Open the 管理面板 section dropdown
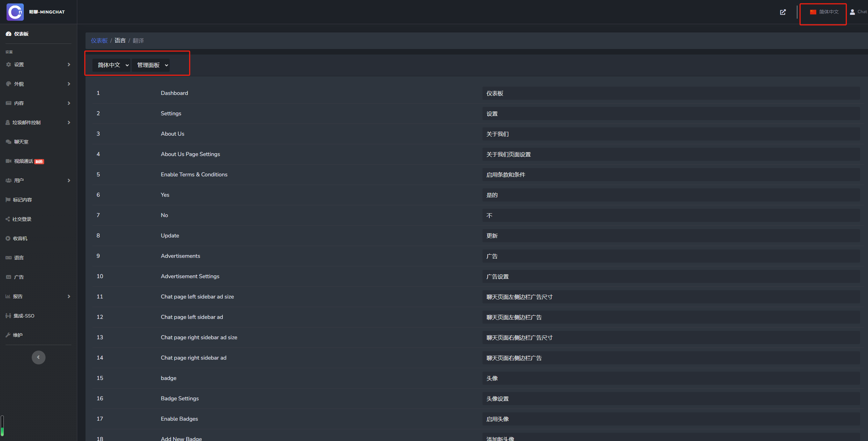The width and height of the screenshot is (868, 441). click(x=151, y=65)
